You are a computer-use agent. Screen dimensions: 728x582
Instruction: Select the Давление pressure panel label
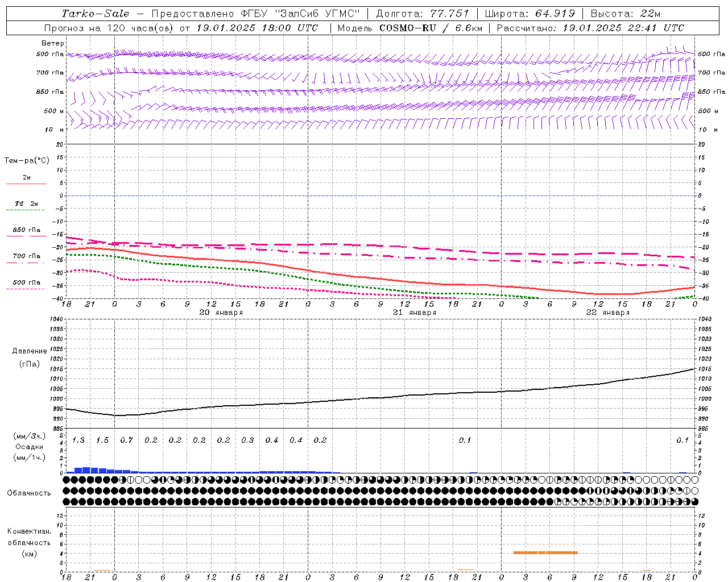click(30, 351)
